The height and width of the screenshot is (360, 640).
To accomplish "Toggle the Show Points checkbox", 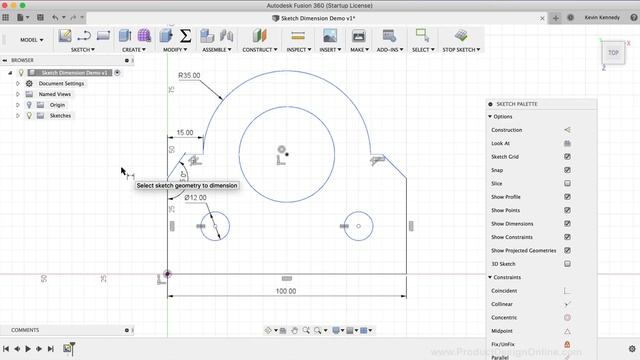I will click(567, 210).
